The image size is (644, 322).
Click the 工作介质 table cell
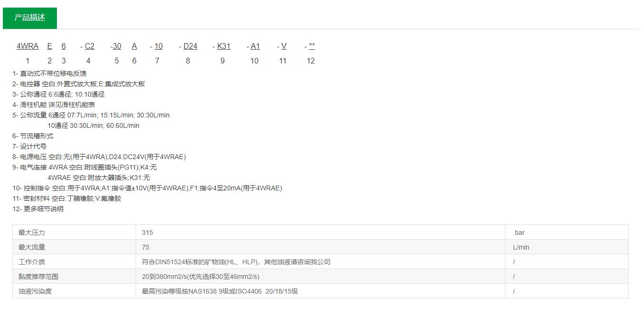(74, 262)
